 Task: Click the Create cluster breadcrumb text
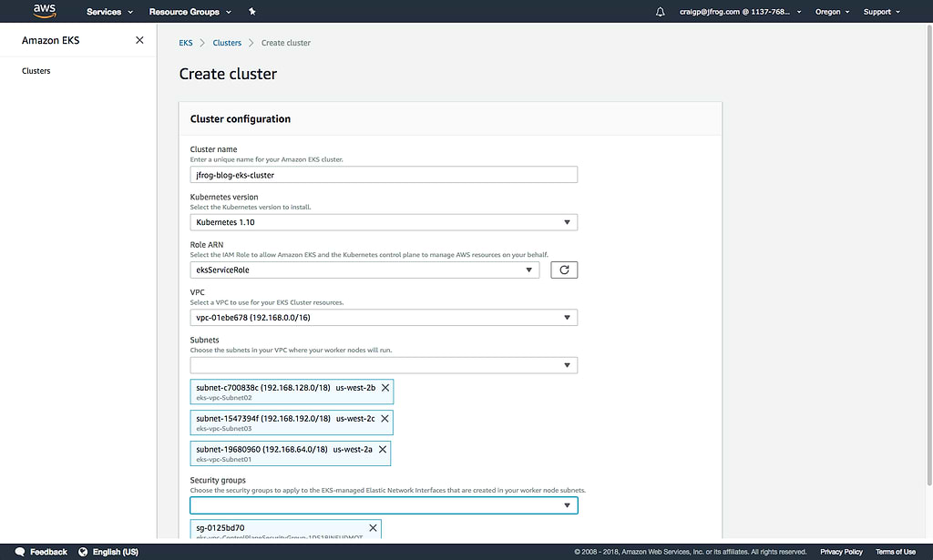point(285,43)
